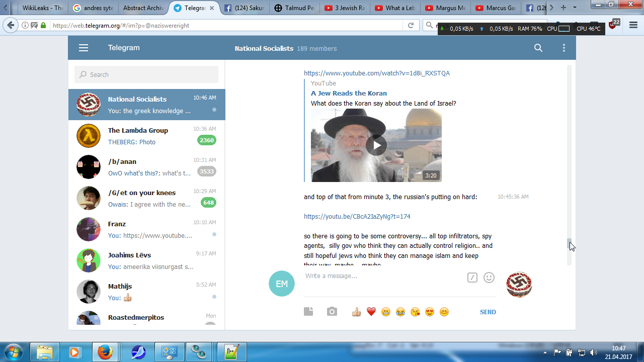Screen dimensions: 644x362
Task: Open The Lambda Group chat
Action: point(147,136)
